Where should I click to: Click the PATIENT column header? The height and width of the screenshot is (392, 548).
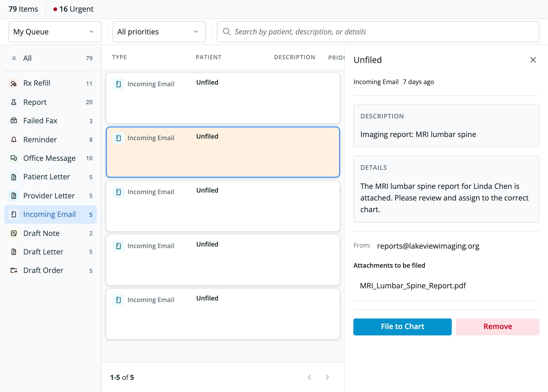[x=209, y=57]
